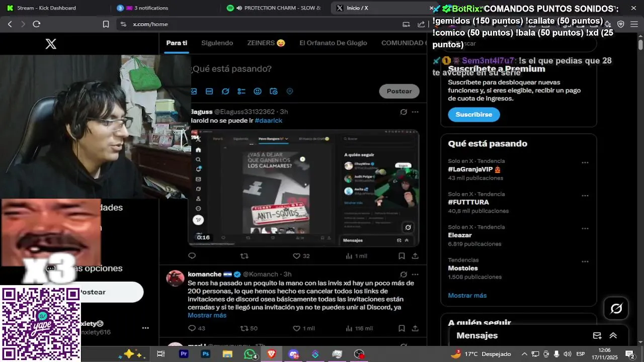The image size is (644, 362).
Task: Open the #LaGranjaVIP trend
Action: point(474,169)
